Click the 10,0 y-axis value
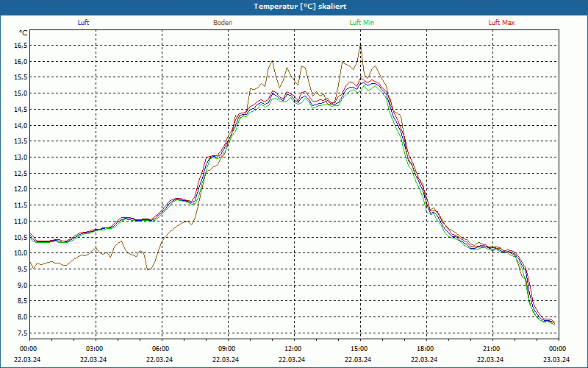The width and height of the screenshot is (588, 368). point(21,253)
